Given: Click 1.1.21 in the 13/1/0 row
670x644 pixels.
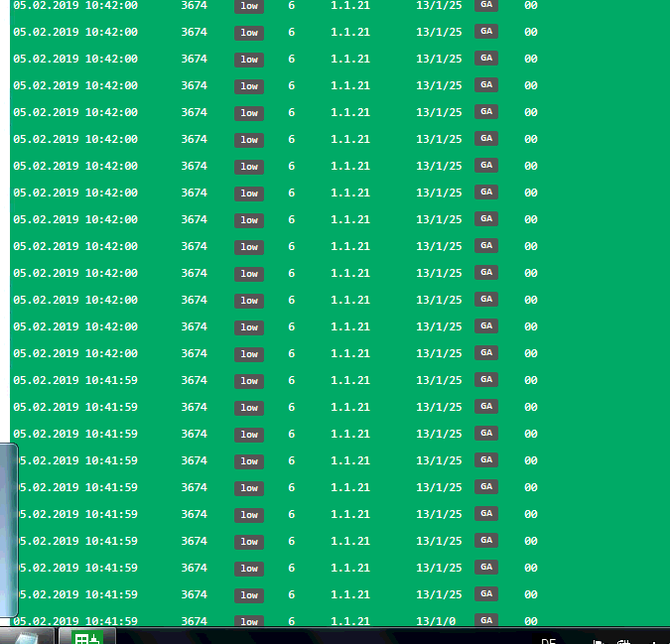Looking at the screenshot, I should click(350, 621).
